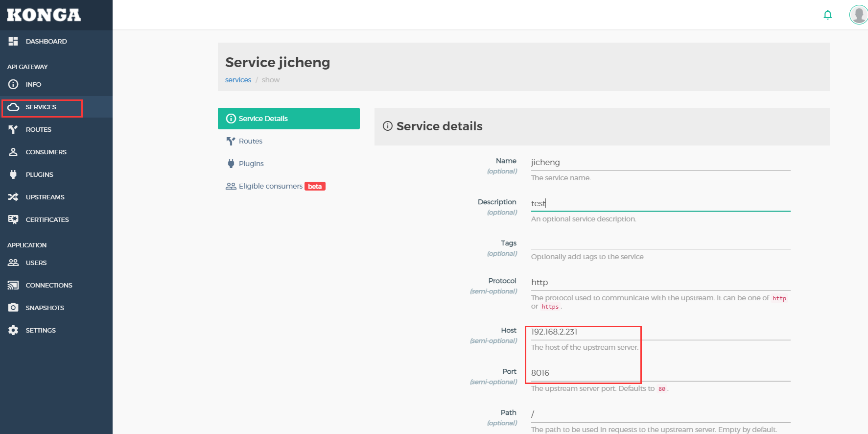
Task: Click the Upstreams shuffle icon
Action: tap(13, 197)
